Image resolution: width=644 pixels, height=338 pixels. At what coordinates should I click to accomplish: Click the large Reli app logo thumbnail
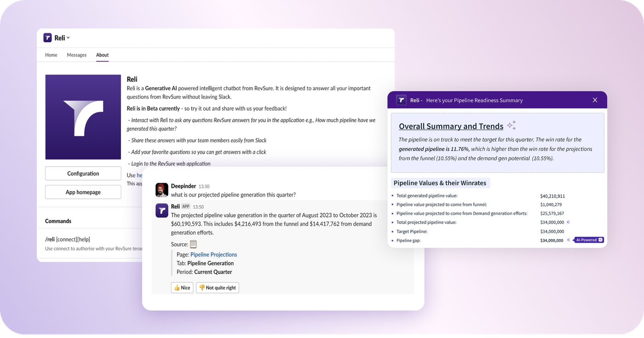pyautogui.click(x=83, y=117)
